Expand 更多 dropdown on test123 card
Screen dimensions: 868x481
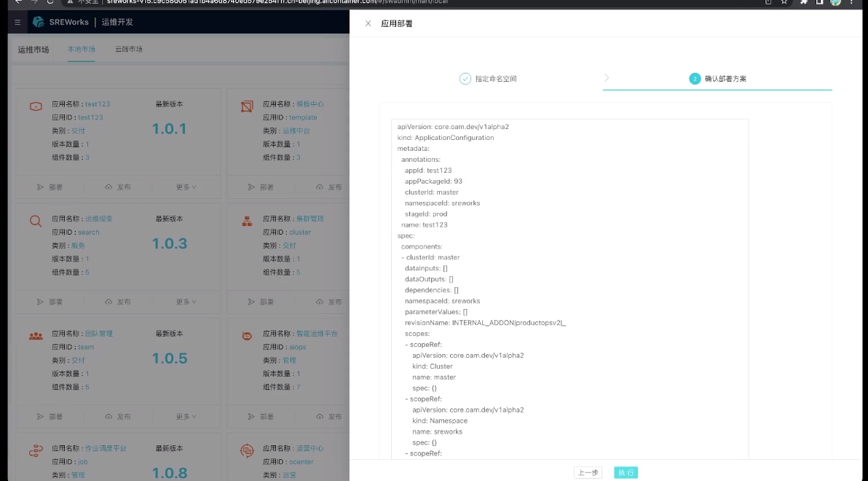click(x=186, y=187)
